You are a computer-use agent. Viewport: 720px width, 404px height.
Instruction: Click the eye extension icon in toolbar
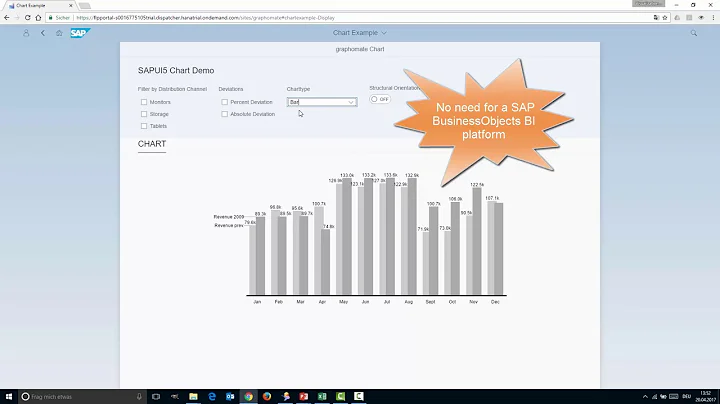[701, 17]
